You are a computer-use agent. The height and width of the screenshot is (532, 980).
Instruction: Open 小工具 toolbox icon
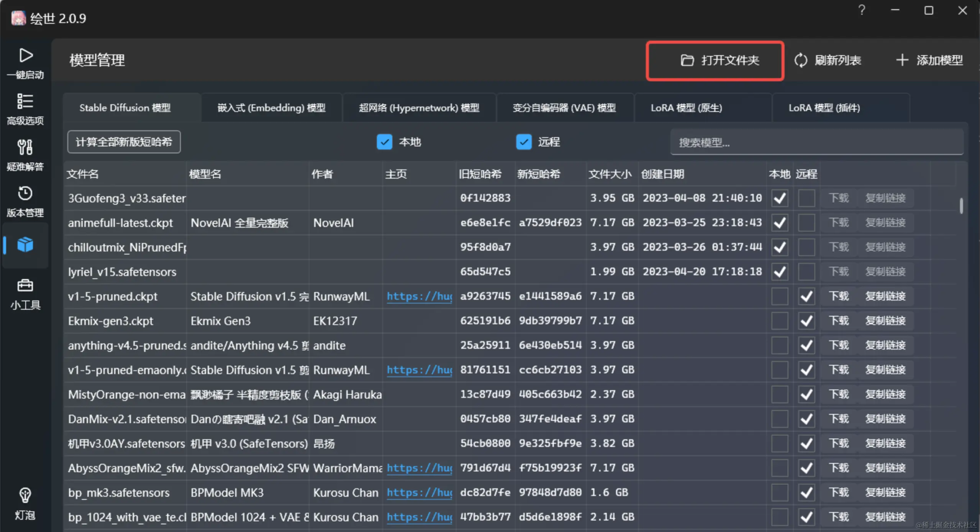(x=25, y=286)
